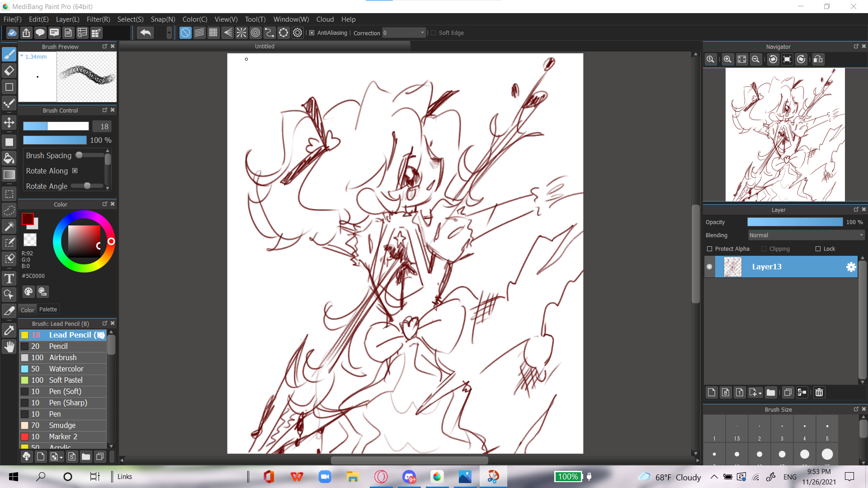Screen dimensions: 868x488
Task: Show hidden system tray icons
Action: (714, 477)
